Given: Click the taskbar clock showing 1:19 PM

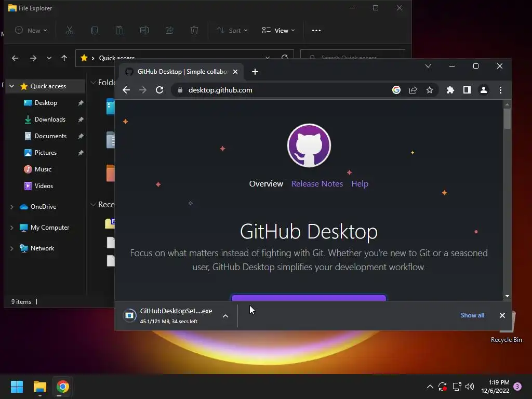Looking at the screenshot, I should [495, 387].
